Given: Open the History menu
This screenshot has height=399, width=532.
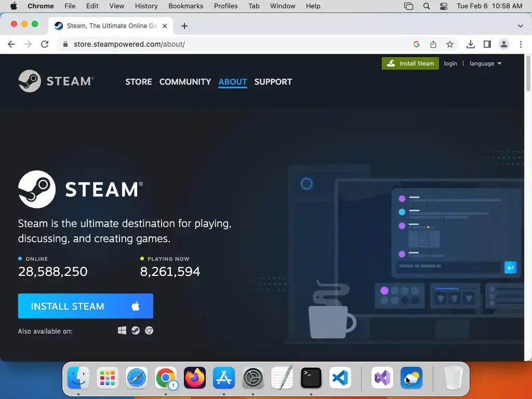Looking at the screenshot, I should pyautogui.click(x=146, y=6).
